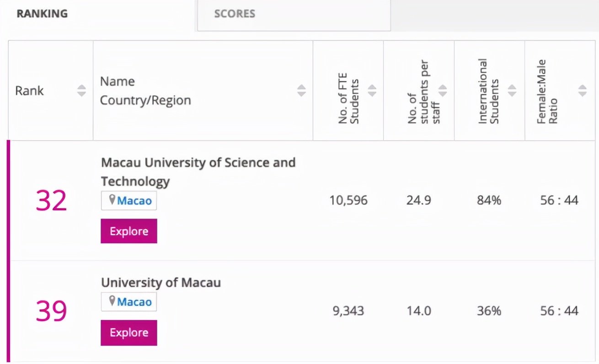Explore Macau University of Science and Technology
The height and width of the screenshot is (364, 599).
[129, 231]
